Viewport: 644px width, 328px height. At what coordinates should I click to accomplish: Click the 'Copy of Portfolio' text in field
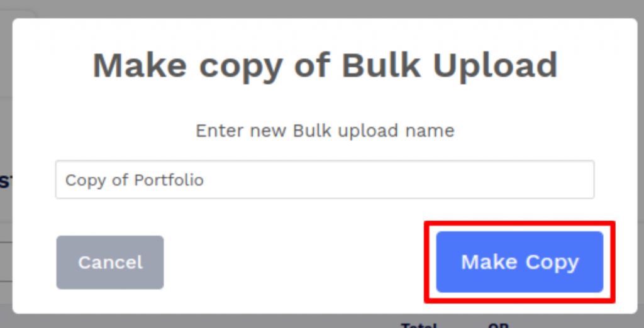135,180
